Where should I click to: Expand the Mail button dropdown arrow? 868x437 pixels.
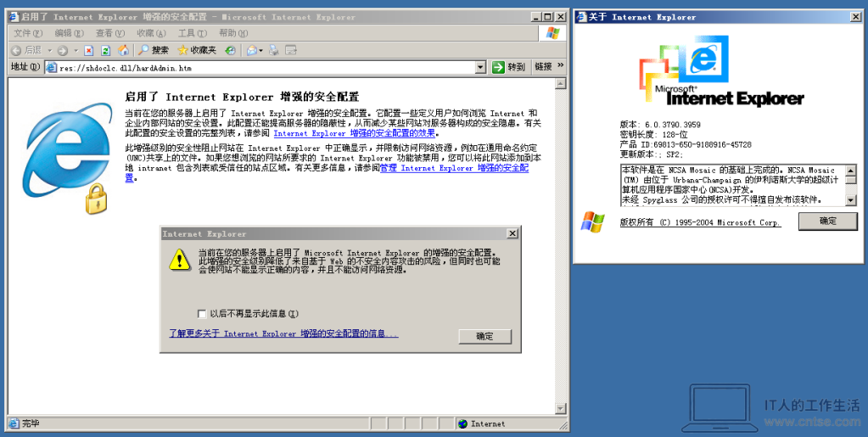(261, 50)
